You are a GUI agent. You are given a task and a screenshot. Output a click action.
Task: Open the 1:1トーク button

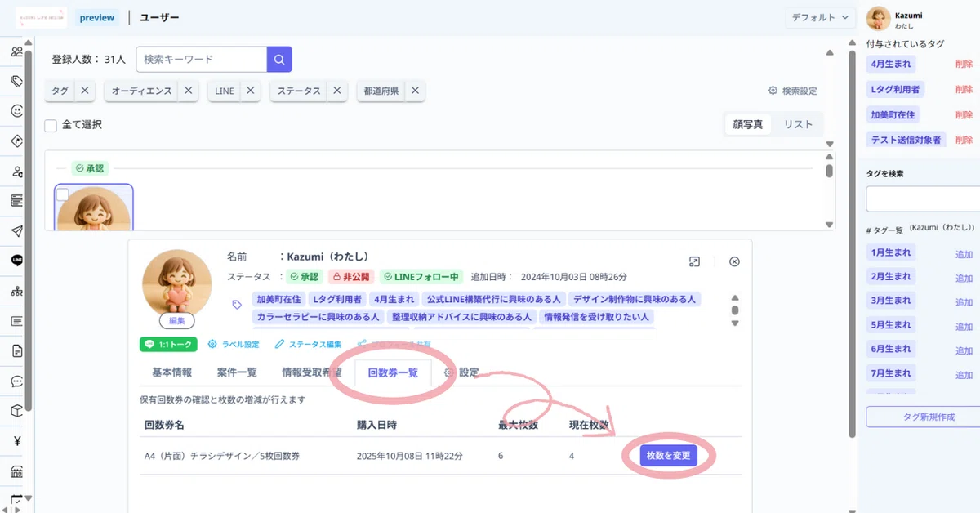point(169,344)
